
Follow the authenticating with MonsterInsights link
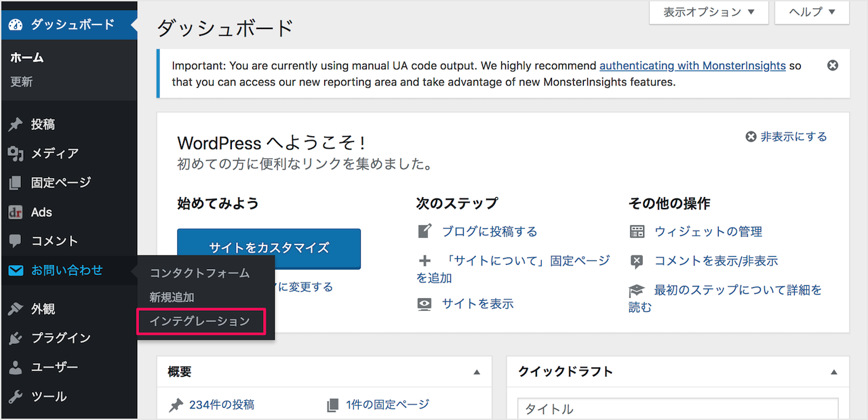pos(692,66)
